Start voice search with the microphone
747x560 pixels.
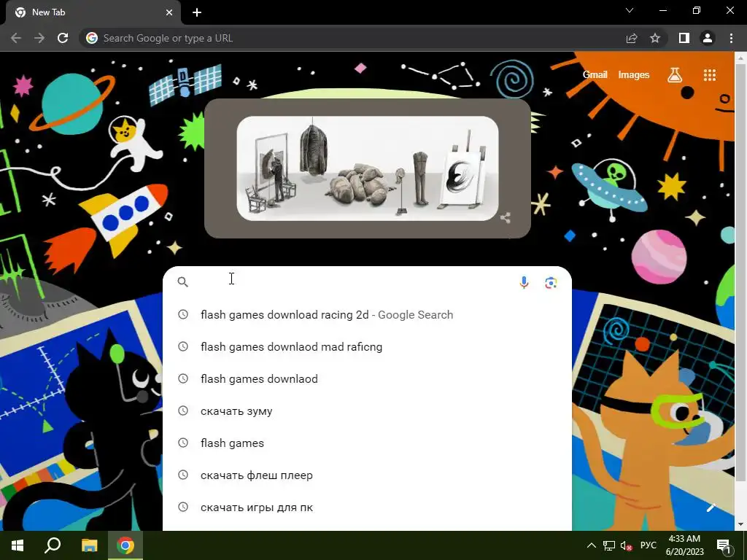pyautogui.click(x=524, y=282)
